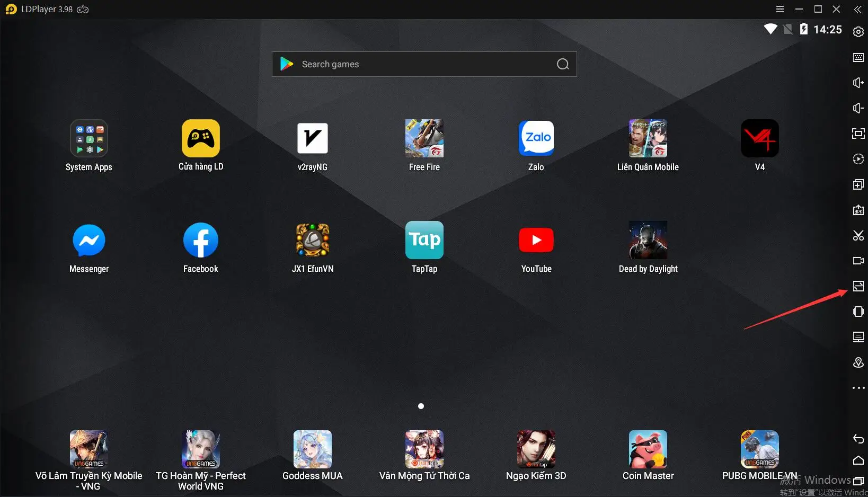
Task: Launch Coin Master game
Action: tap(648, 449)
